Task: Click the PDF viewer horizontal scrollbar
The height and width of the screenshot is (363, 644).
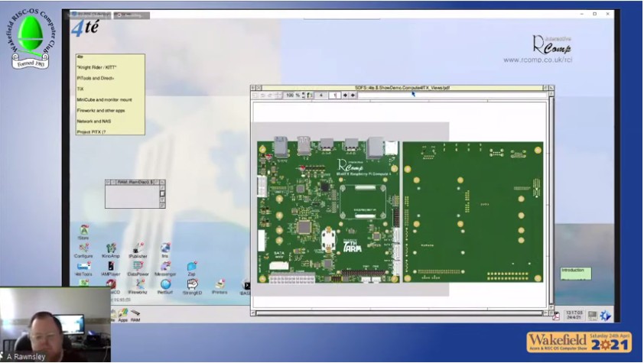Action: coord(400,313)
